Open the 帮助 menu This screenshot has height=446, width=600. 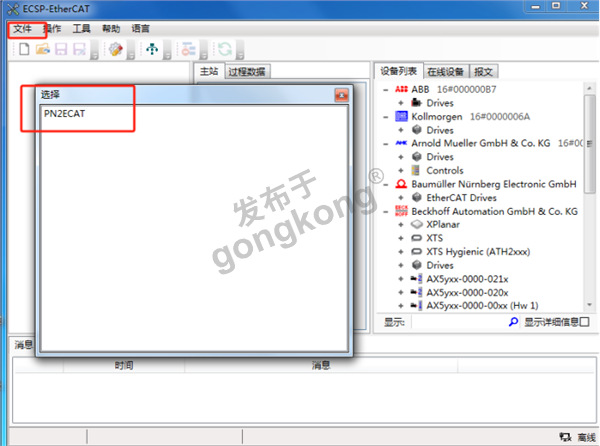(111, 29)
